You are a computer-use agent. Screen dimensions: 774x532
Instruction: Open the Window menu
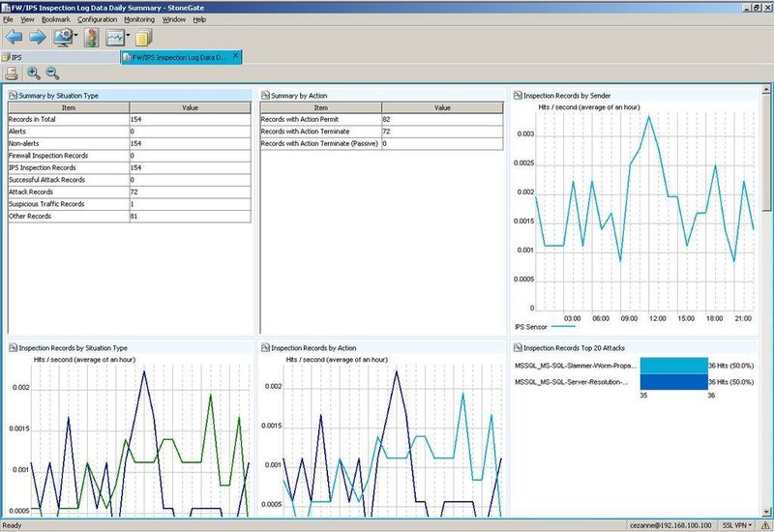click(x=174, y=19)
